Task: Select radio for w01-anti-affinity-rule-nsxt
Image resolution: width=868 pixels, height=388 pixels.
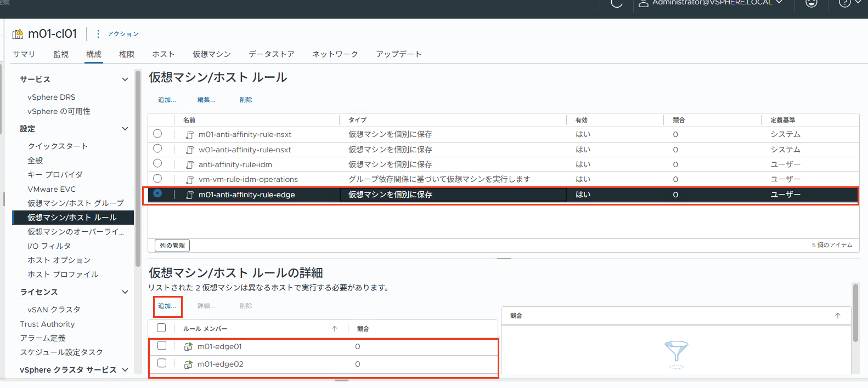Action: (x=157, y=149)
